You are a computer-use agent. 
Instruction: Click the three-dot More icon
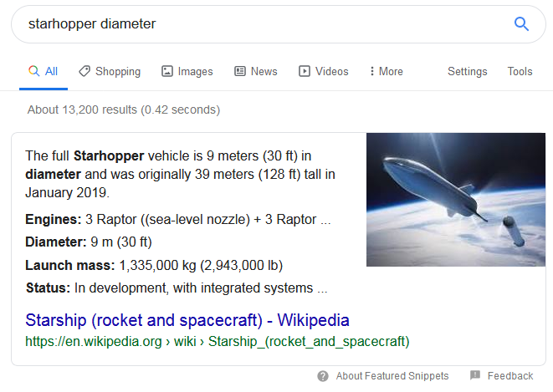coord(371,71)
